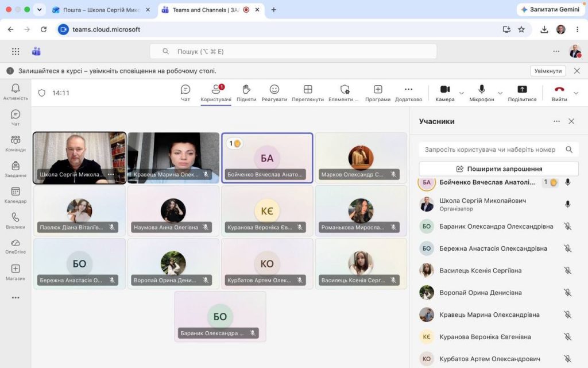The width and height of the screenshot is (588, 368).
Task: Unmute Бараник Олександра Олександрівна in participant list
Action: (568, 227)
